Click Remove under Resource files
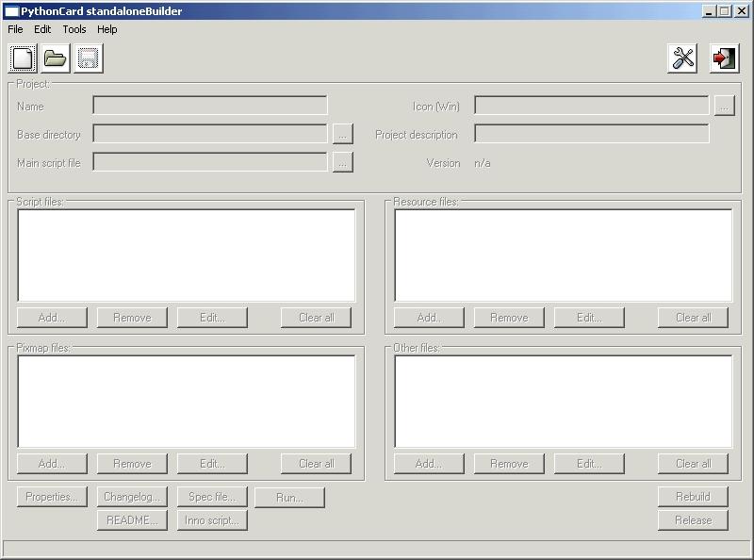 [x=509, y=318]
